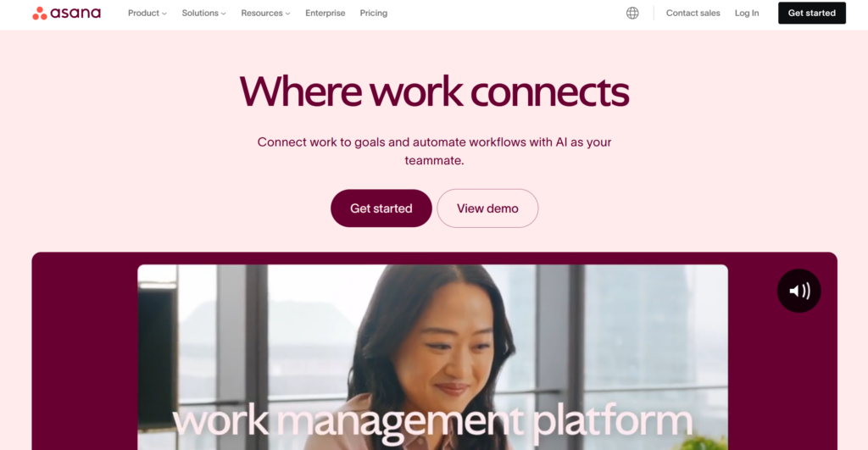Click the black Get started button
Screen dimensions: 868x450
pos(811,13)
